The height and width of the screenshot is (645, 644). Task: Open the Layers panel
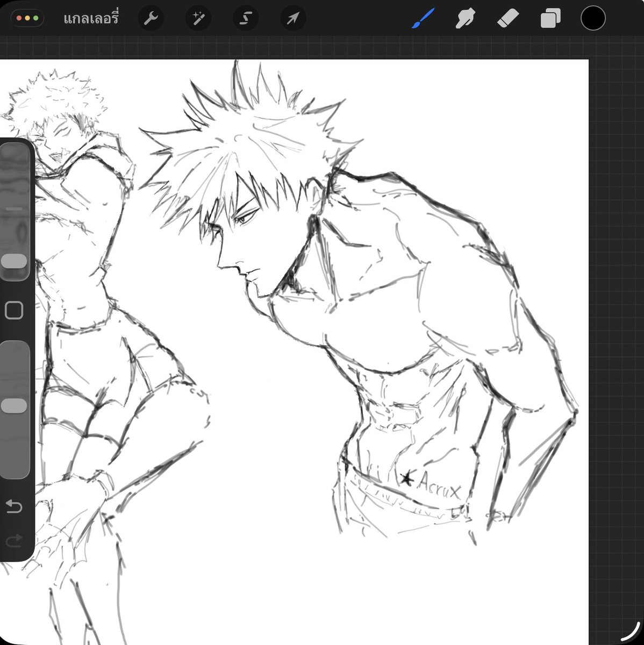coord(550,19)
